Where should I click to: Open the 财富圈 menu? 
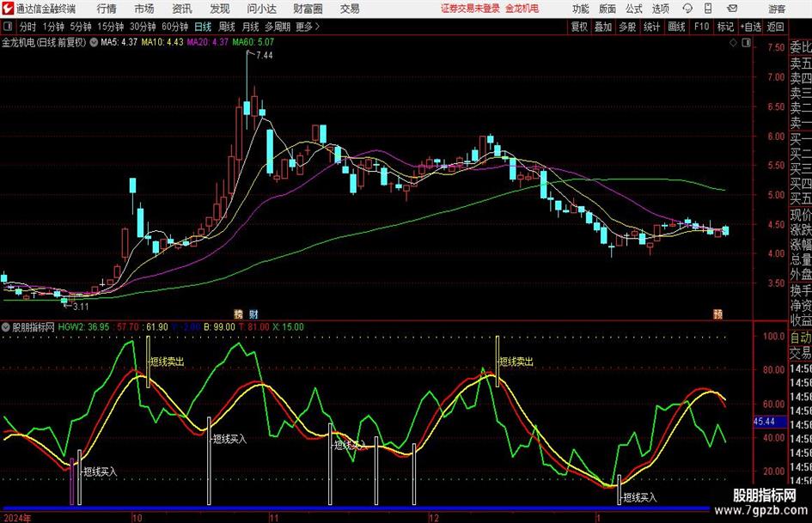[308, 9]
